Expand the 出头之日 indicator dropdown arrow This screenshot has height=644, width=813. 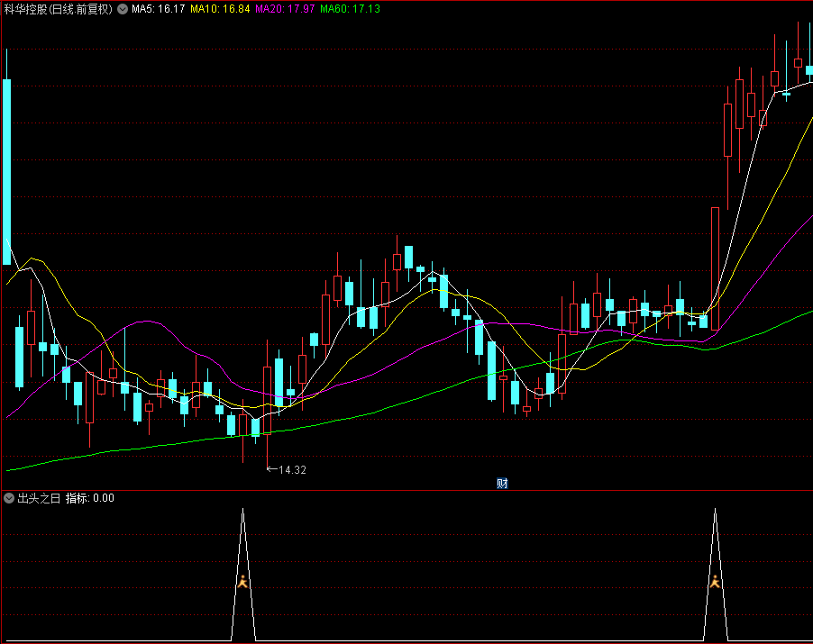9,498
